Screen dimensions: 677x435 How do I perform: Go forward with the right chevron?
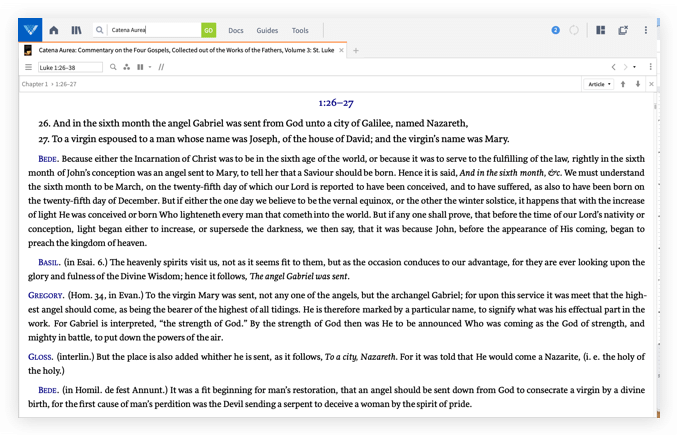(x=625, y=67)
